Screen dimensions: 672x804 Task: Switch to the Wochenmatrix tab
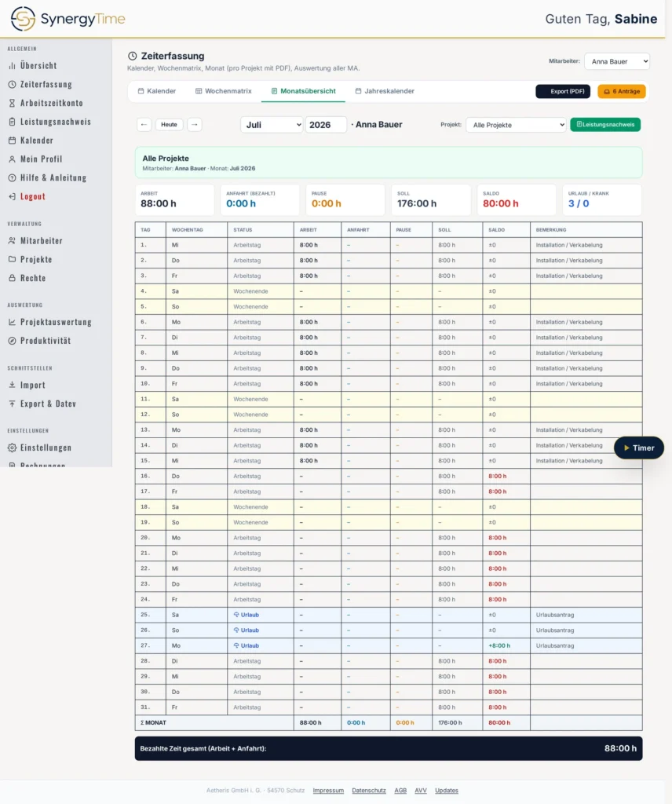(224, 91)
